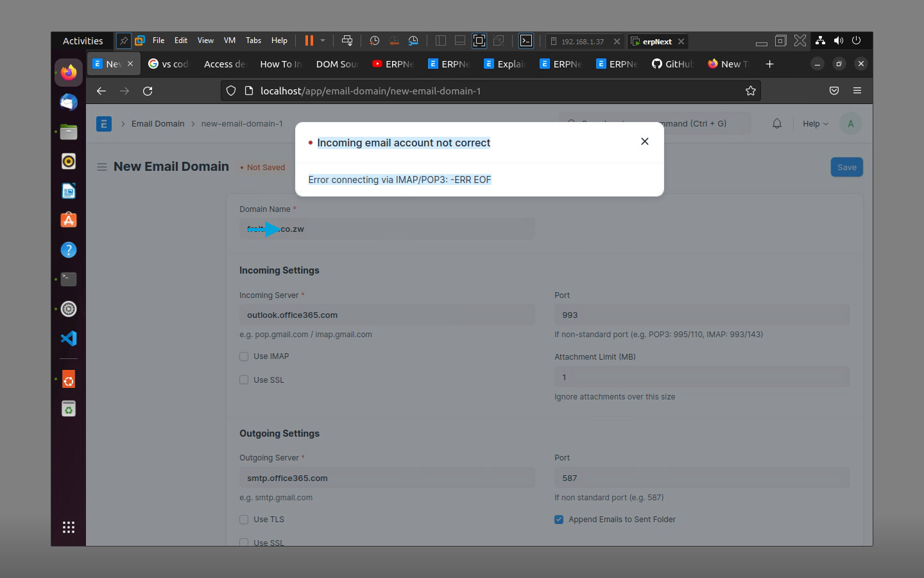Click the outgoing Port field 587

tap(702, 478)
